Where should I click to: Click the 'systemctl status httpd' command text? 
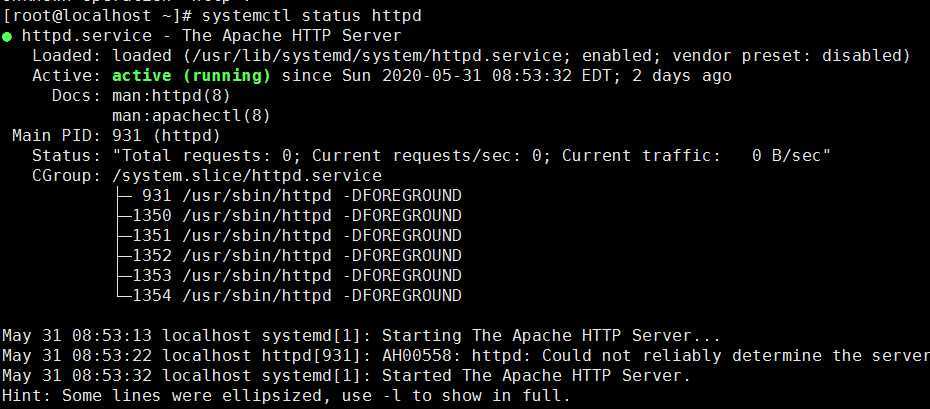point(311,15)
